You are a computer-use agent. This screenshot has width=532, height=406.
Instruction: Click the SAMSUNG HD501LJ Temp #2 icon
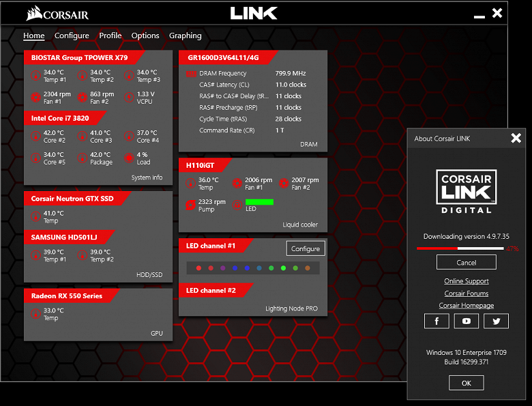[x=83, y=255]
